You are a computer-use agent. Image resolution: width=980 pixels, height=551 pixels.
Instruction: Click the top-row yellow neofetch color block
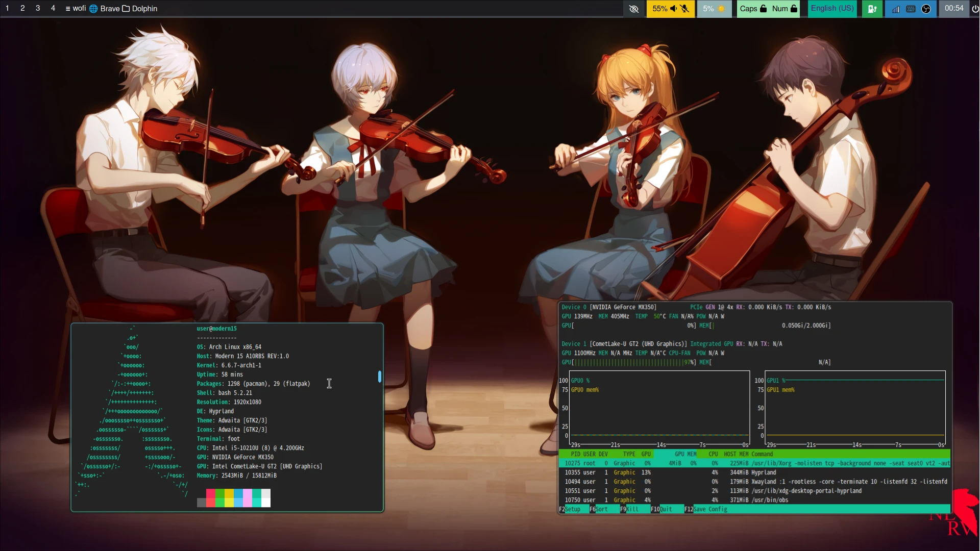tap(229, 493)
